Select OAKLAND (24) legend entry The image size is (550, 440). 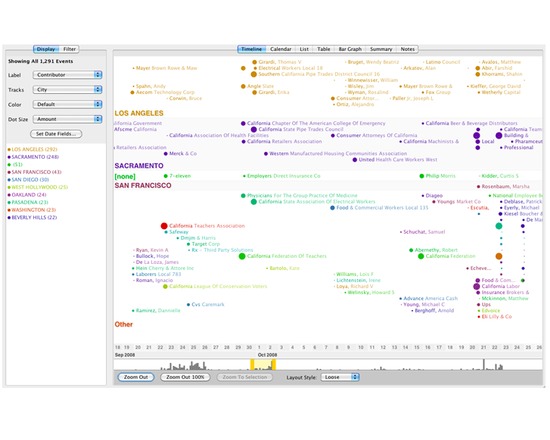point(27,195)
